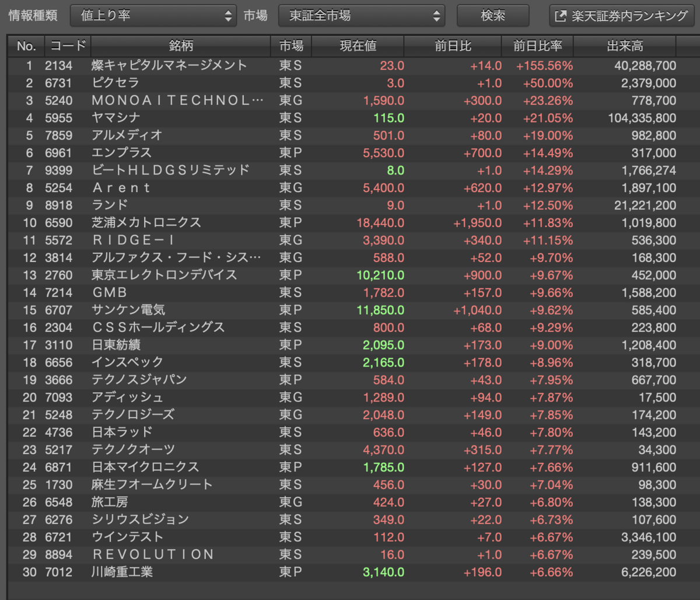Select the REVOLUTION stock name
700x600 pixels.
(x=153, y=554)
